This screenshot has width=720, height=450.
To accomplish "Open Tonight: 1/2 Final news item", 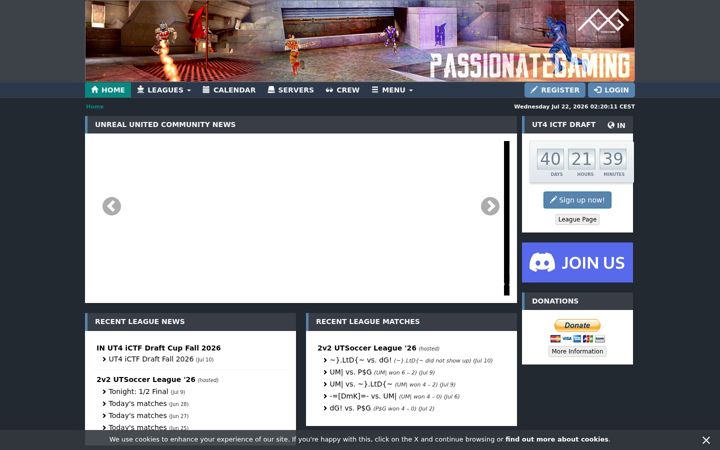I will (138, 392).
